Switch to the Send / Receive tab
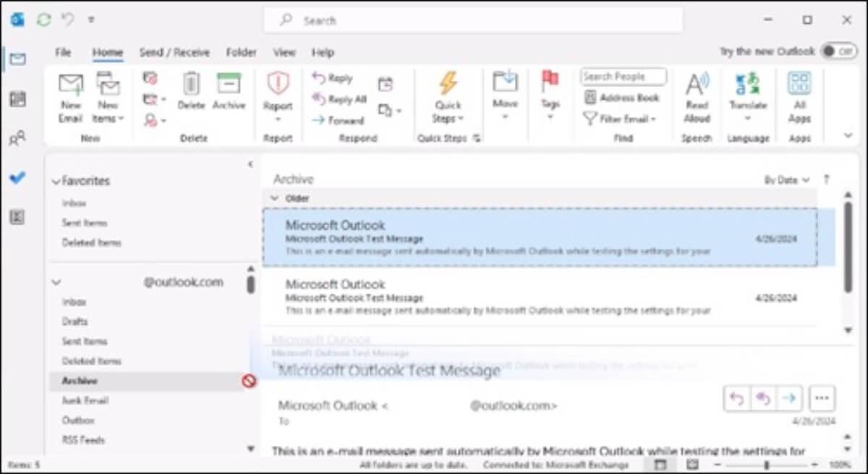The width and height of the screenshot is (868, 474). (x=174, y=52)
